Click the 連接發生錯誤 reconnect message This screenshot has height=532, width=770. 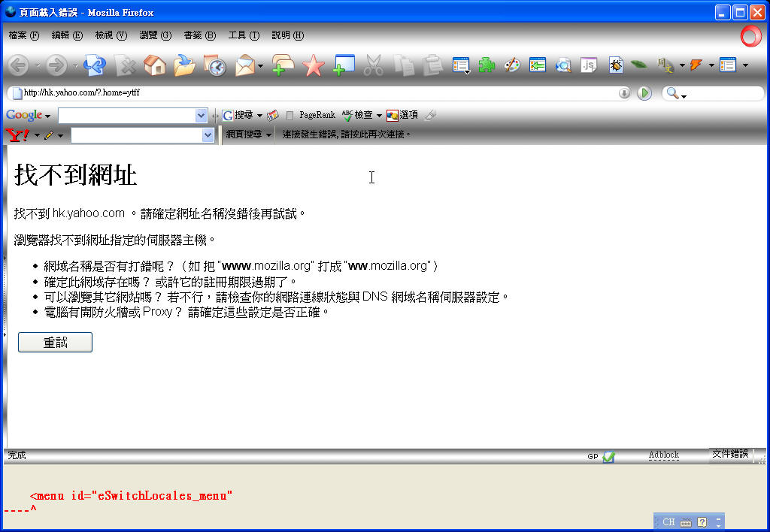[346, 135]
